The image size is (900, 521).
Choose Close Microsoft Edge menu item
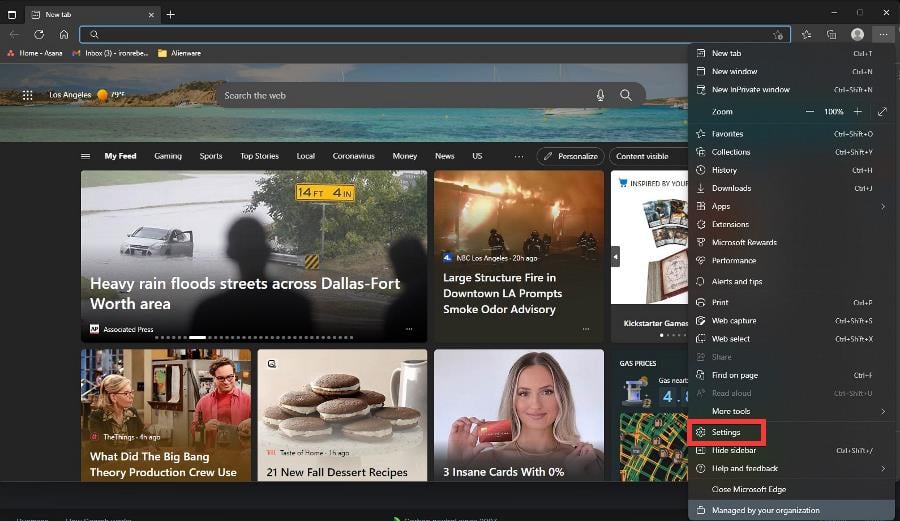792,489
